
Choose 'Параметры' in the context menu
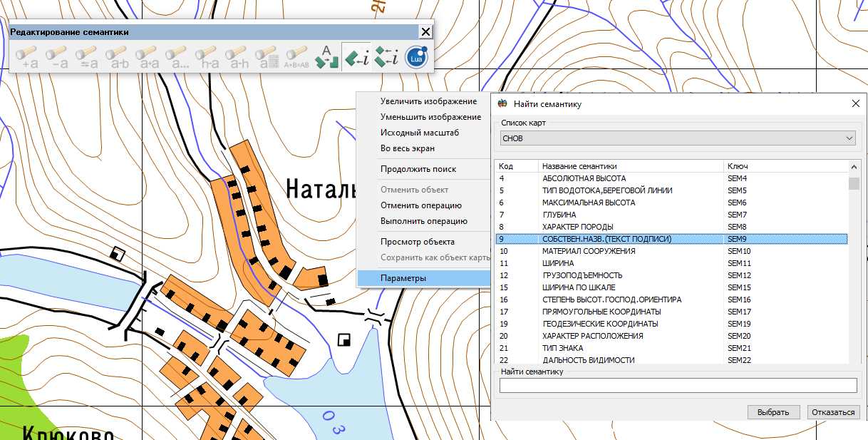[x=403, y=278]
